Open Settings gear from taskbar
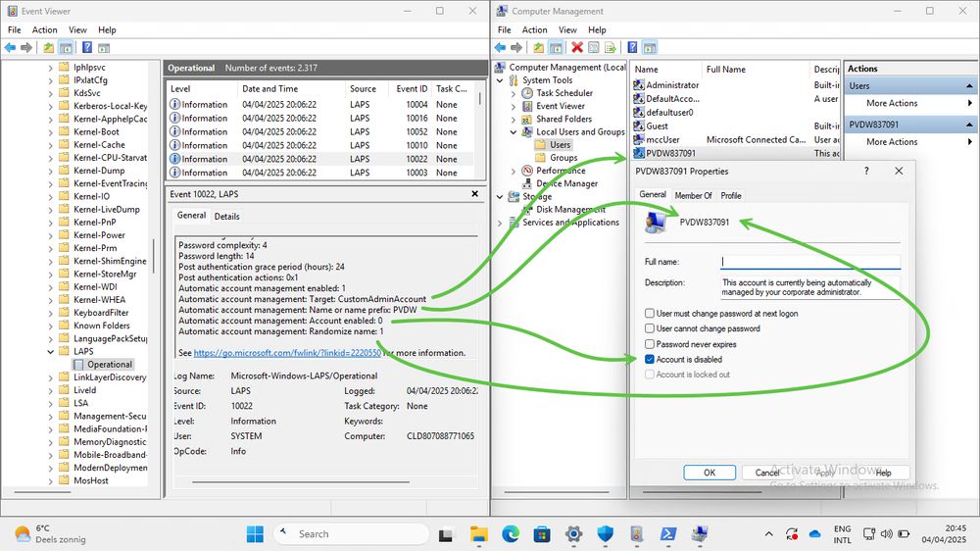This screenshot has width=980, height=551. point(573,534)
